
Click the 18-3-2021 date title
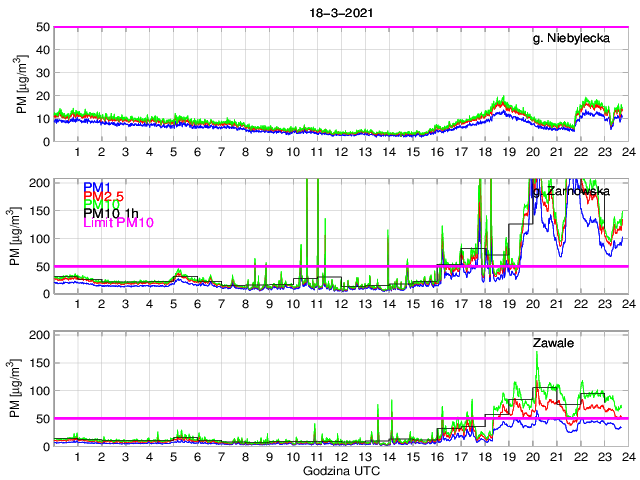(340, 9)
